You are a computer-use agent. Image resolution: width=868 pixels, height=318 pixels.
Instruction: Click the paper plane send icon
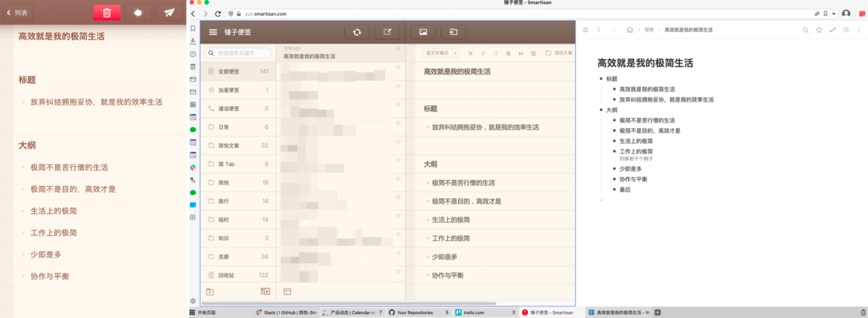click(169, 12)
